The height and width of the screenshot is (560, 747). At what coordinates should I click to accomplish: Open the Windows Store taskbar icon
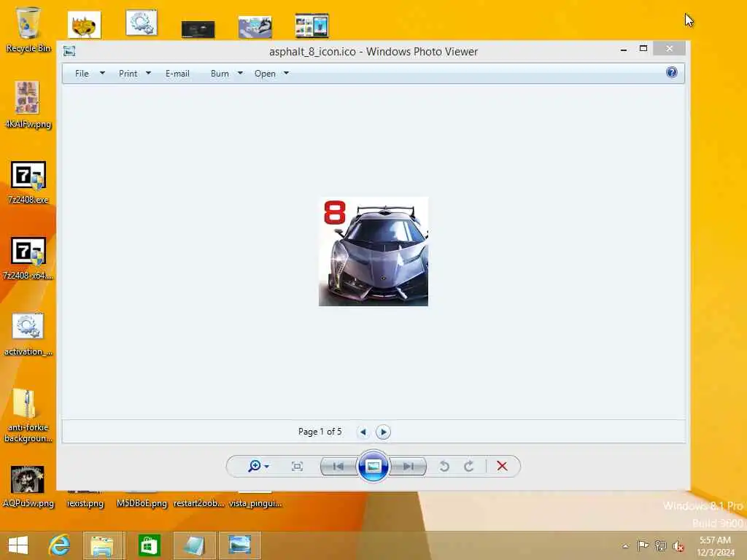click(x=149, y=545)
